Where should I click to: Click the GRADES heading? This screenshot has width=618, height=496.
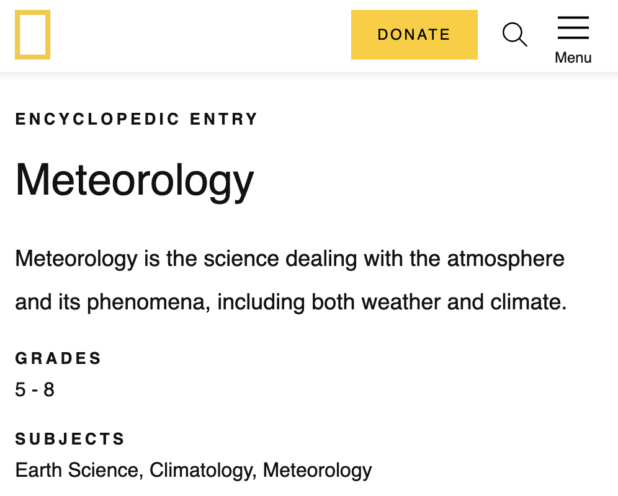coord(58,358)
